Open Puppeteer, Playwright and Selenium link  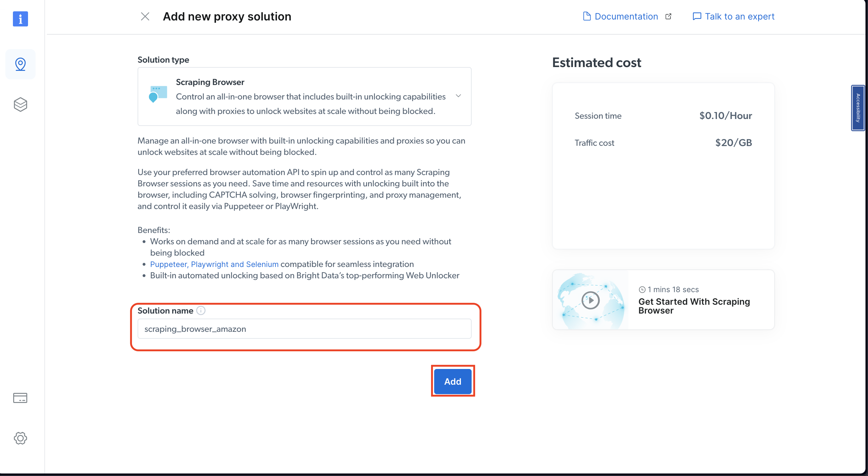point(214,264)
